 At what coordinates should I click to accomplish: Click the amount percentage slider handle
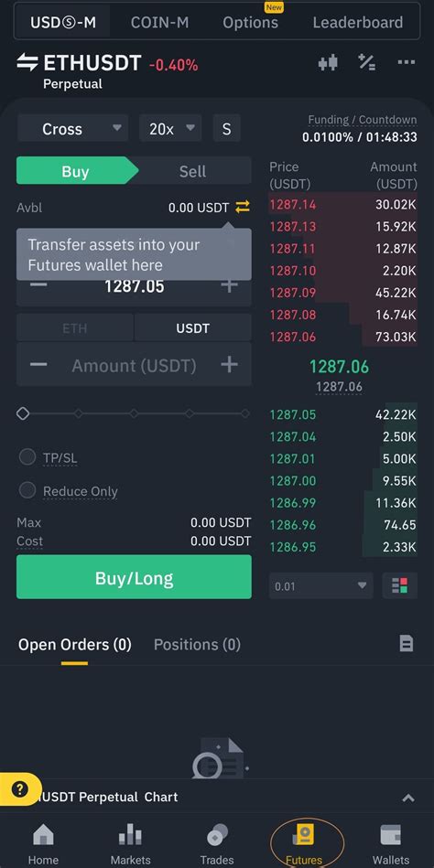tap(23, 413)
